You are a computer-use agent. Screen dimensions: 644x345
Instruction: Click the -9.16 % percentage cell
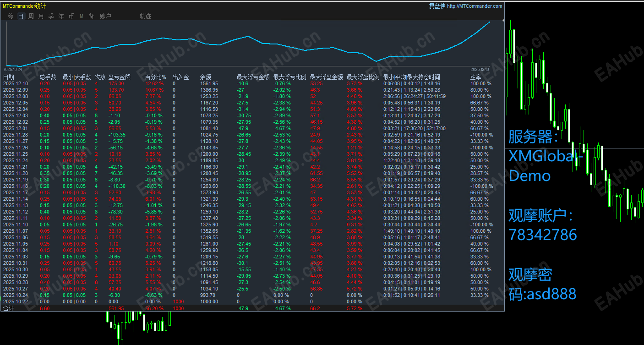coord(154,135)
